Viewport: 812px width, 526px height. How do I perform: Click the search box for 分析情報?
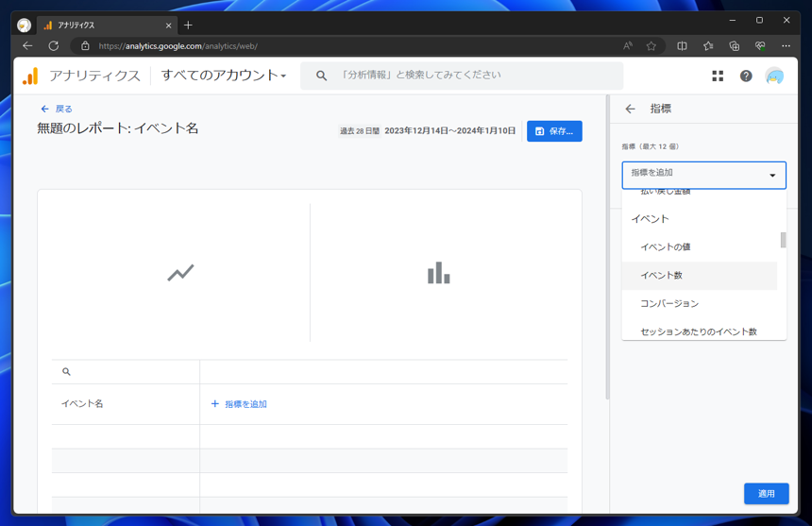462,76
